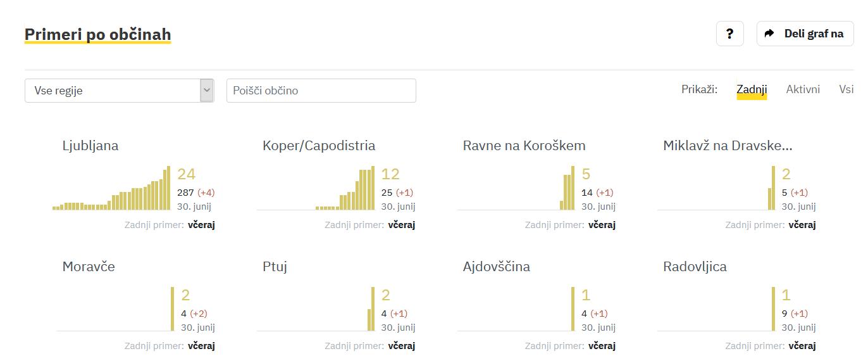868x363 pixels.
Task: Select the Ajdovščina municipality title
Action: point(497,267)
